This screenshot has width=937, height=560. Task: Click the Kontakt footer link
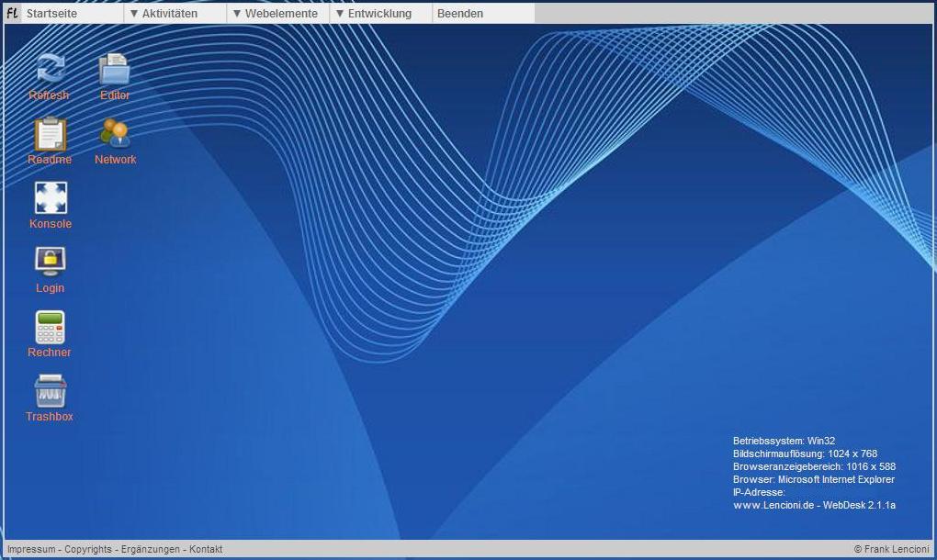coord(206,549)
